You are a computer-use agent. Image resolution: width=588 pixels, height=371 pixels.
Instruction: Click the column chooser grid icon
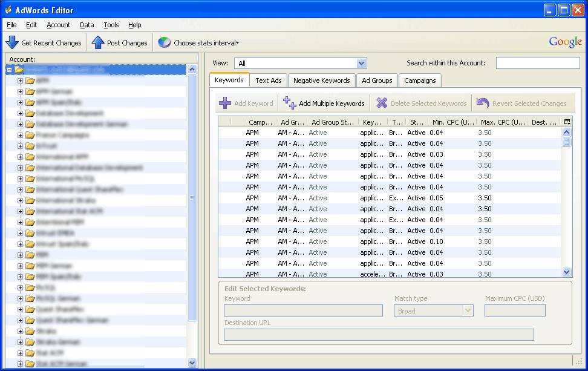(567, 122)
